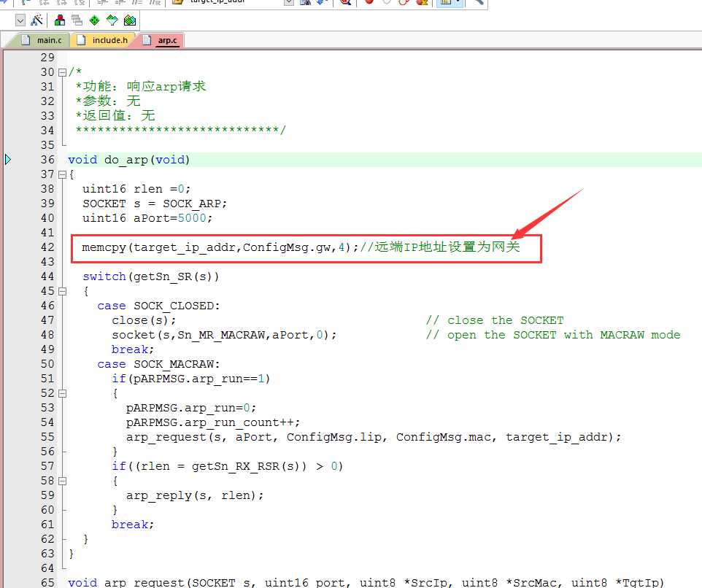
Task: Collapse the switch block at line 45
Action: click(x=63, y=291)
